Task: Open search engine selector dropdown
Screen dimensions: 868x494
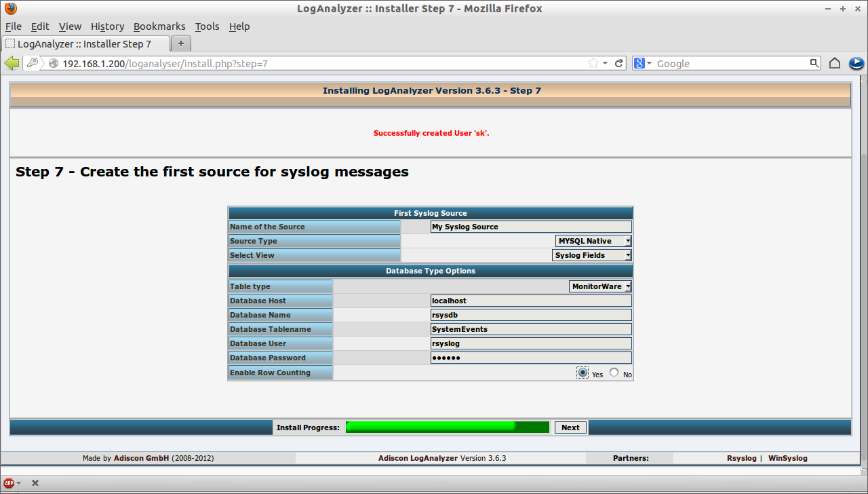Action: pyautogui.click(x=649, y=63)
